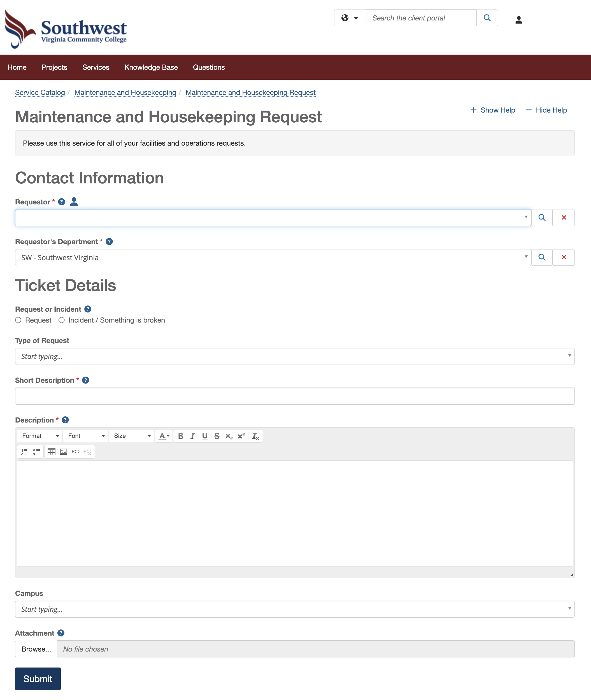Click the Short Description input field
Screen dimensions: 591x700
294,396
